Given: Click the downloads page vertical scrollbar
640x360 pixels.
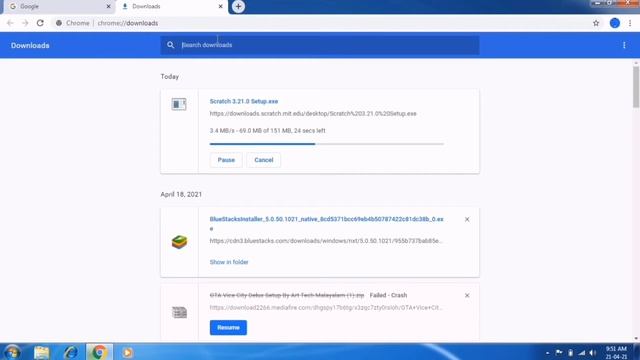Looking at the screenshot, I should tap(636, 87).
